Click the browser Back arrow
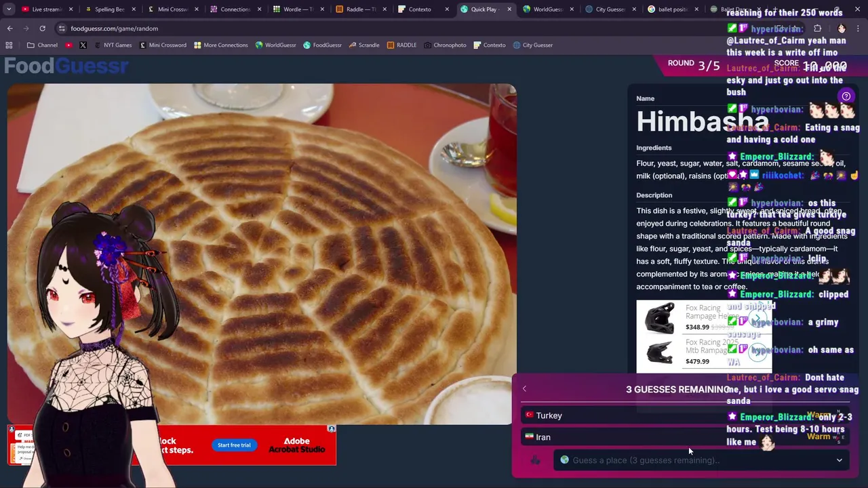Viewport: 868px width, 488px height. [x=9, y=28]
